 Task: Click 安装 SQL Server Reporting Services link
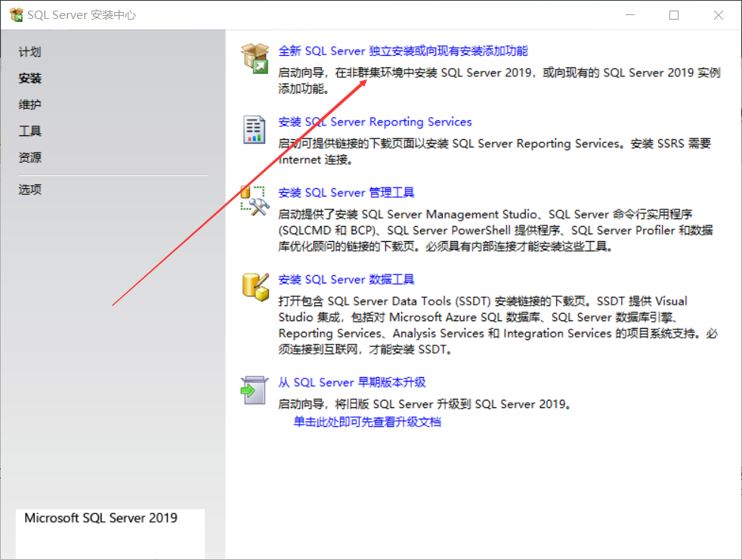[375, 121]
